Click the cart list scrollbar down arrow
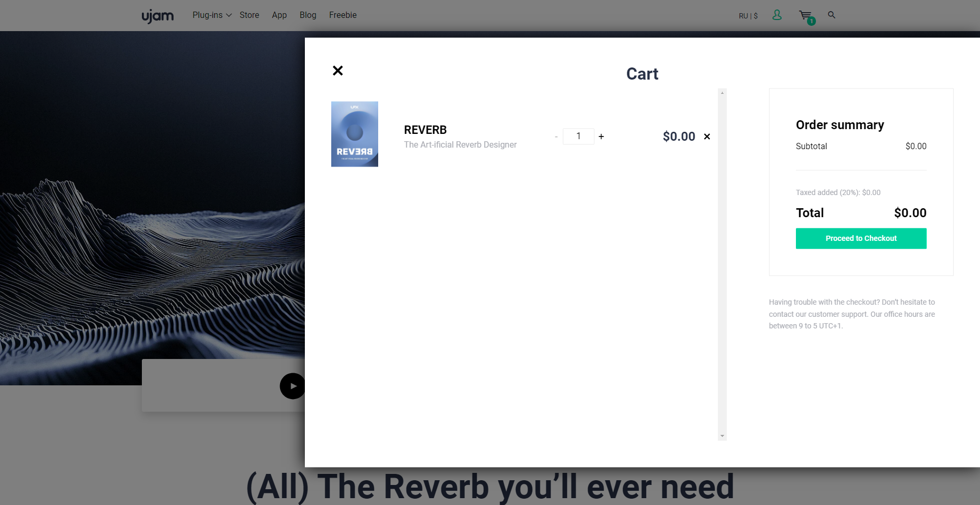This screenshot has height=505, width=980. (722, 436)
